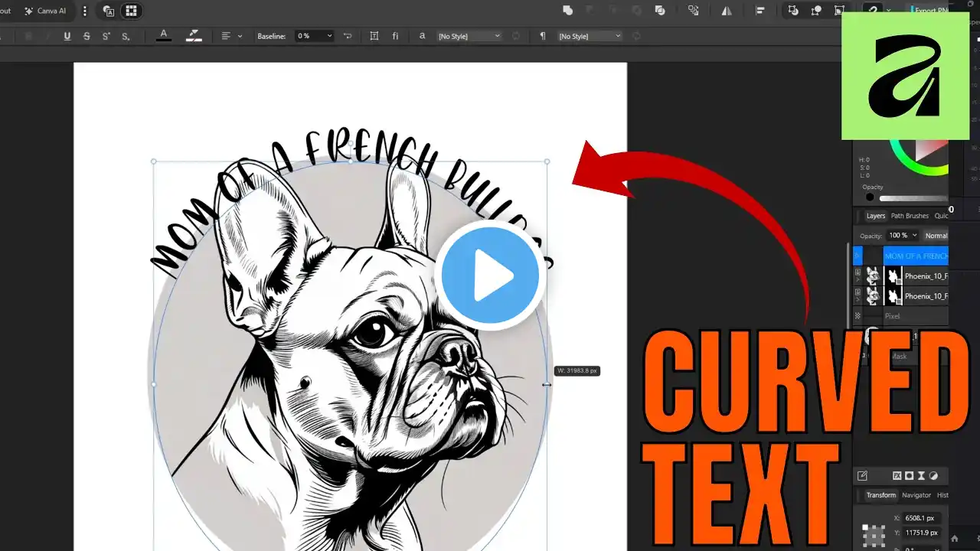Viewport: 980px width, 551px height.
Task: Click the hourglass live filter icon
Action: [x=922, y=476]
